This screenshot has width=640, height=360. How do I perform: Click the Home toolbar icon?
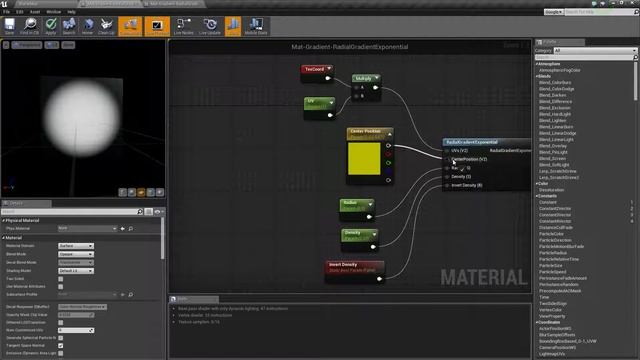87,26
